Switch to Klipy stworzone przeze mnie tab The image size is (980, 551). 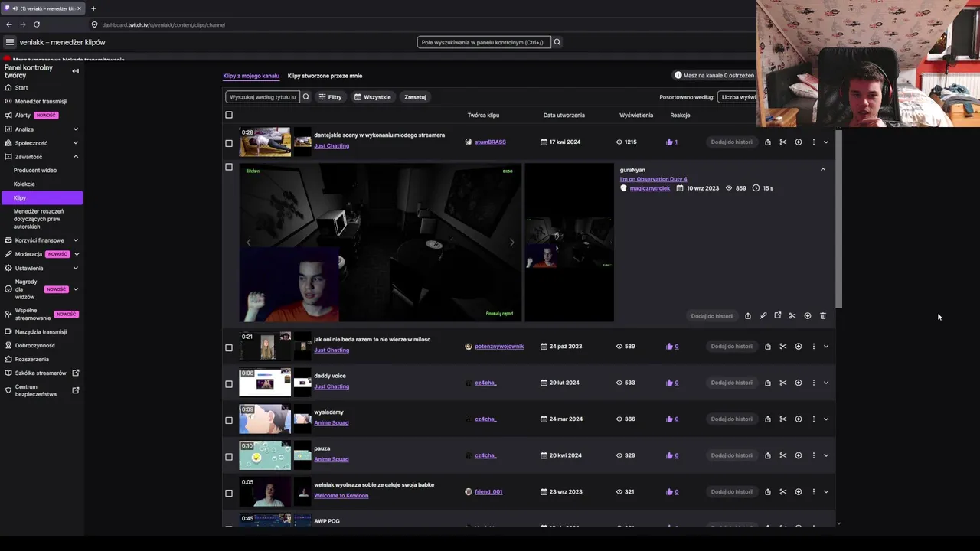click(x=325, y=76)
